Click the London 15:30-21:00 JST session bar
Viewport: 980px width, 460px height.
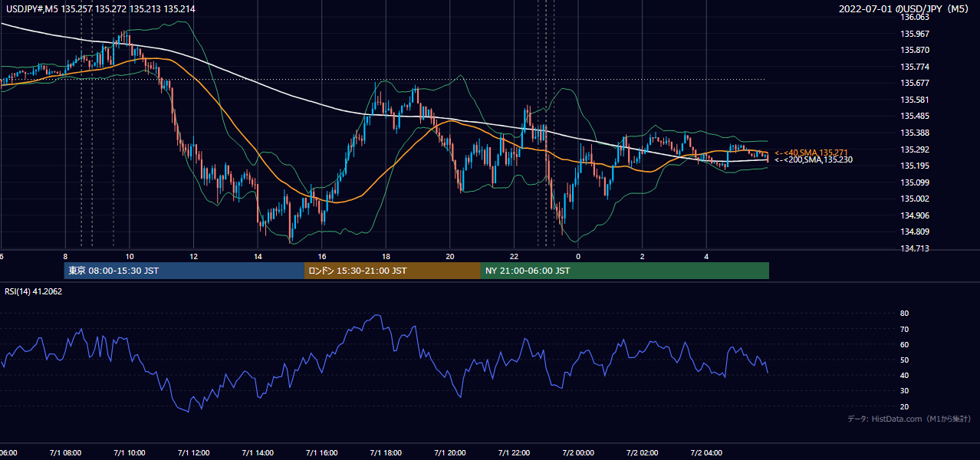[393, 271]
